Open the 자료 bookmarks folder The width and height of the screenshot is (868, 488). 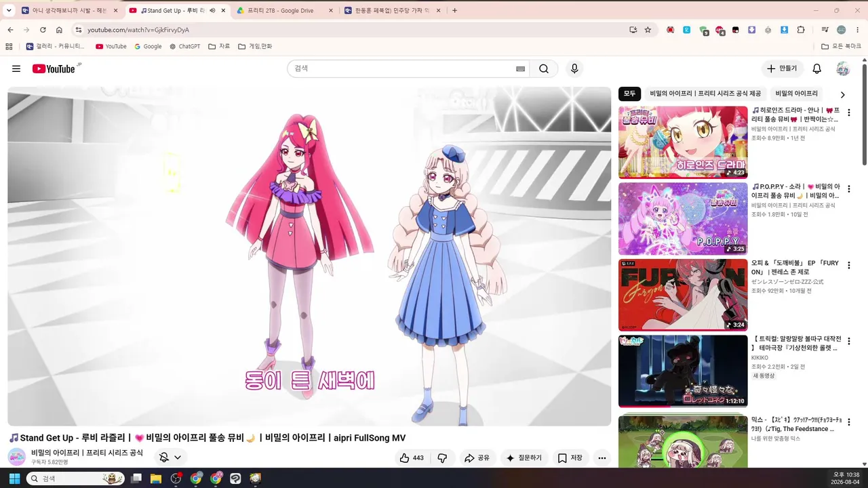219,47
